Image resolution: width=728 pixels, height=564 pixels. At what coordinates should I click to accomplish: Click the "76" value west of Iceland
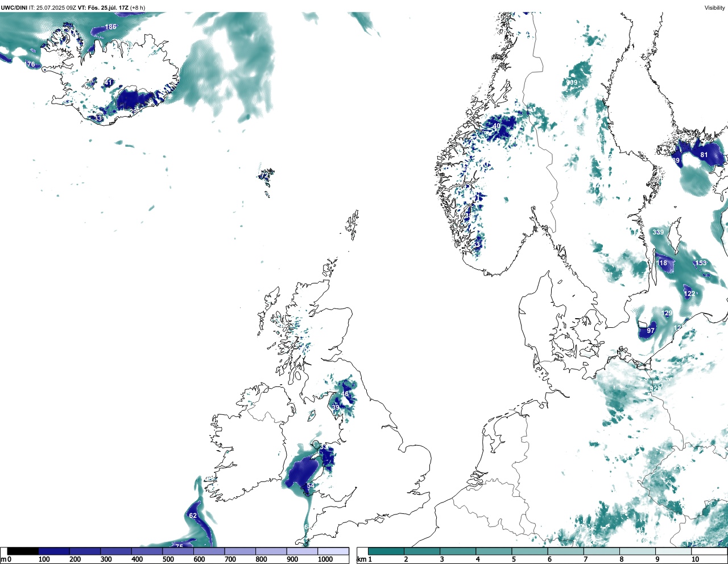coord(31,64)
